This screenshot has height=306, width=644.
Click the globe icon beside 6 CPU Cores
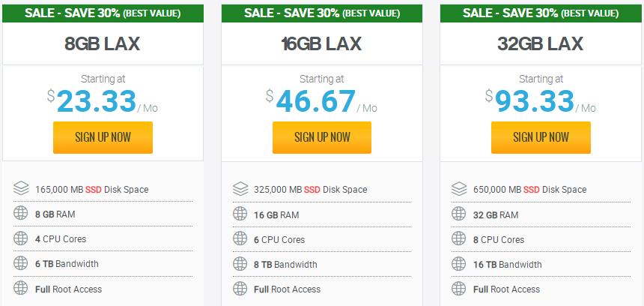coord(240,238)
